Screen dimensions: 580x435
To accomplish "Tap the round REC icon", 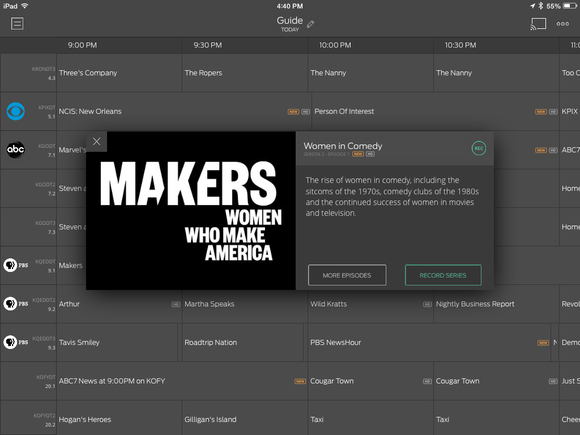I will coord(479,148).
